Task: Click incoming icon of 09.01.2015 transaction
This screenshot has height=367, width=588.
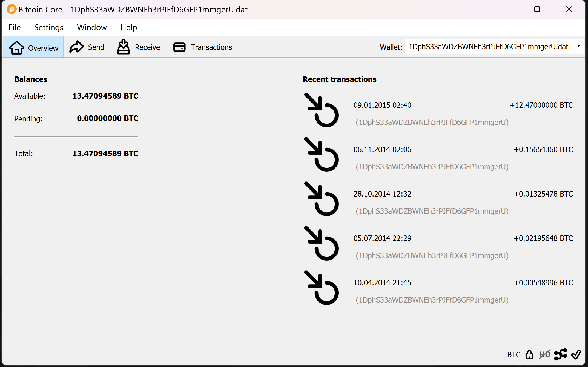Action: (322, 110)
